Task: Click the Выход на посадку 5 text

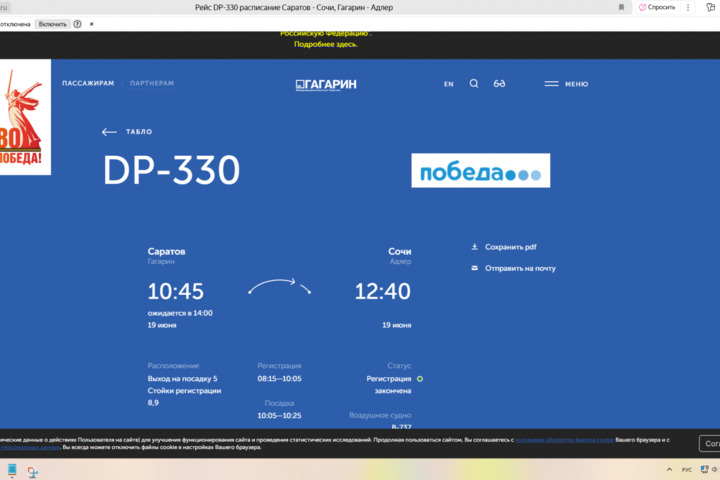Action: click(x=182, y=378)
